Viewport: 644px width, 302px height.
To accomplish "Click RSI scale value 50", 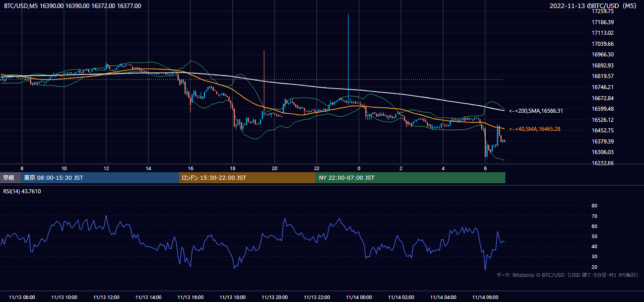I will point(594,236).
